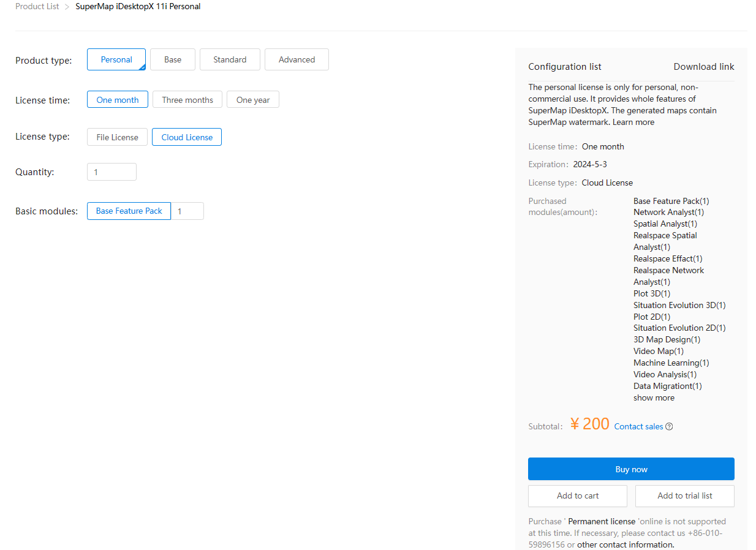This screenshot has height=550, width=756.
Task: Go back to Product List breadcrumb
Action: pos(37,6)
